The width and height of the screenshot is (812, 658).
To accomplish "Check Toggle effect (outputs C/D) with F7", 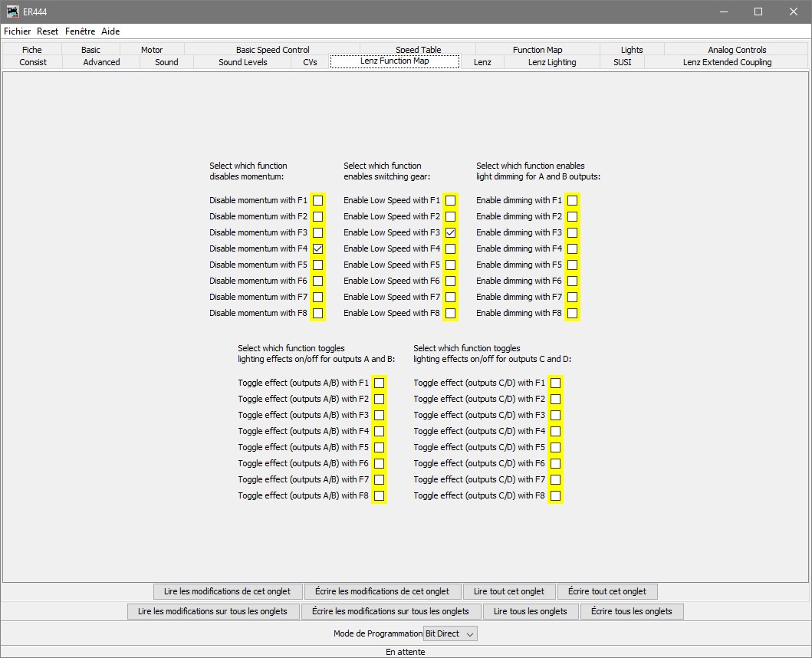I will [555, 479].
